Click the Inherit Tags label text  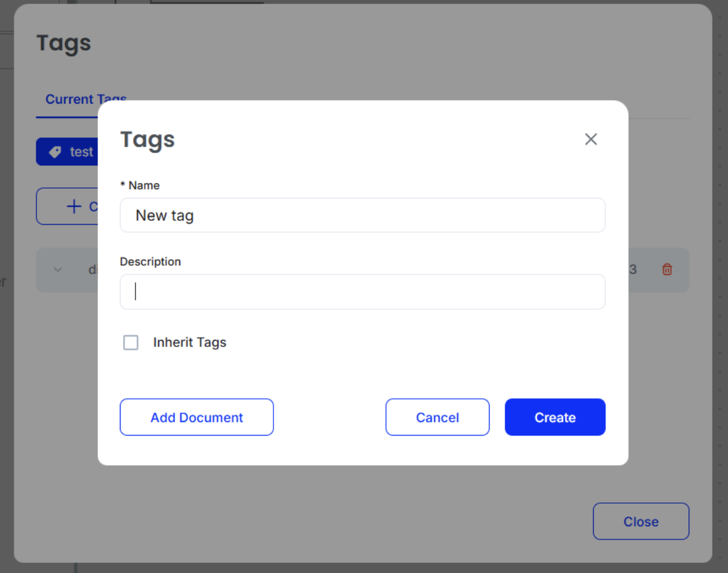point(189,343)
